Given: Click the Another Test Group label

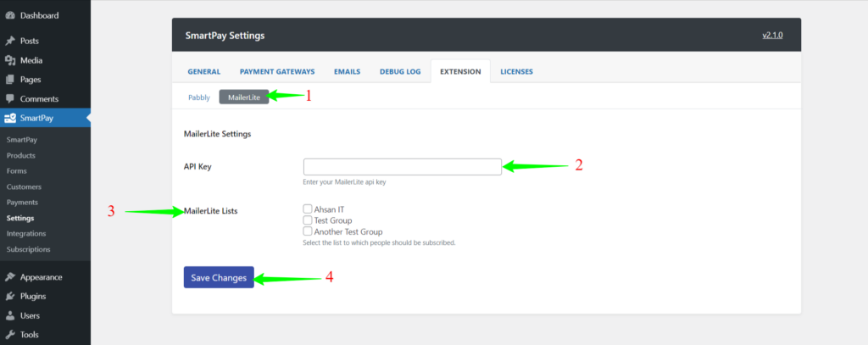Looking at the screenshot, I should 348,231.
